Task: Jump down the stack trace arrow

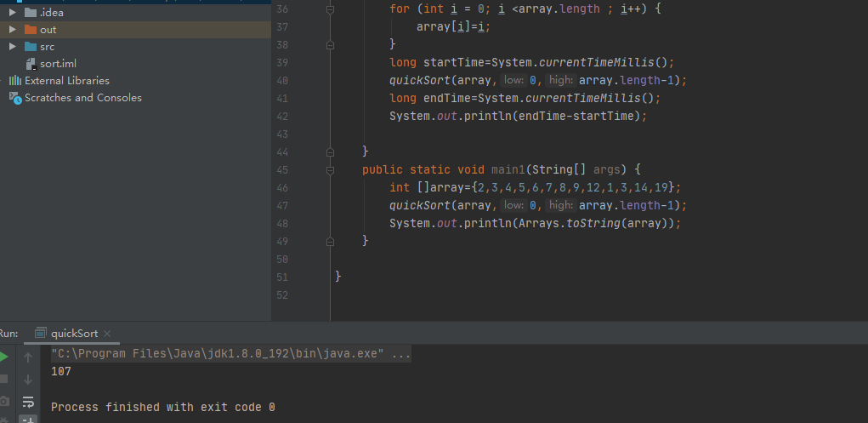Action: pyautogui.click(x=28, y=380)
